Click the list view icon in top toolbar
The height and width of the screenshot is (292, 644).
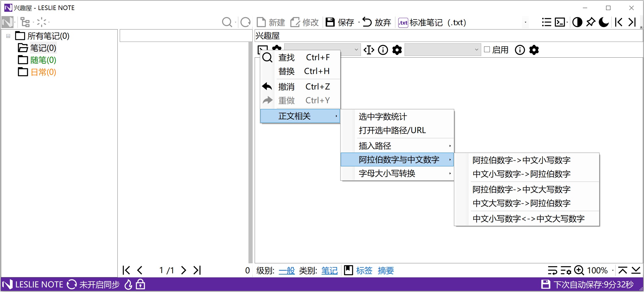click(x=546, y=22)
